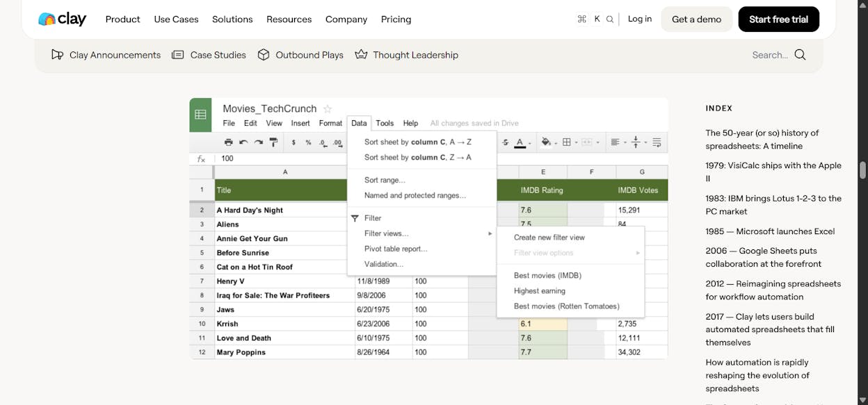Click the merge cells icon
Screen dimensions: 868x405
(x=586, y=142)
